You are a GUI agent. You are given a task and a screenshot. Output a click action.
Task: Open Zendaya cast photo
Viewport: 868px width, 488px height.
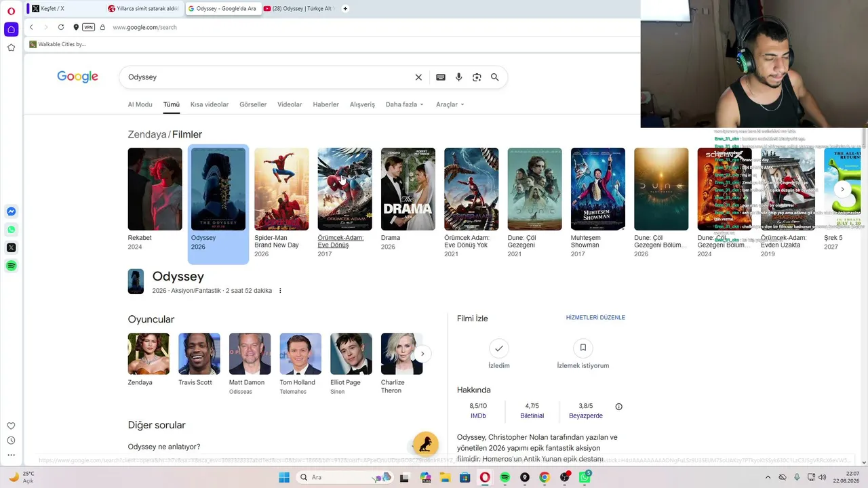tap(149, 354)
